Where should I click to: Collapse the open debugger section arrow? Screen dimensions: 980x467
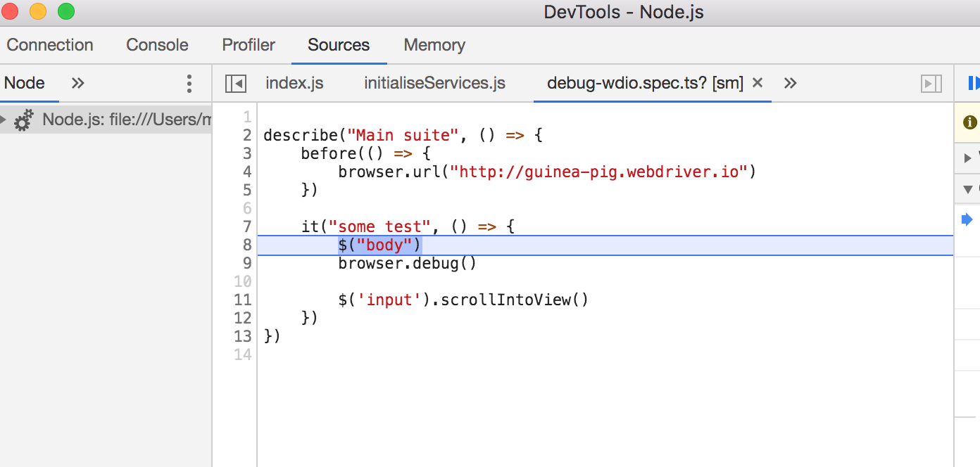[x=968, y=188]
